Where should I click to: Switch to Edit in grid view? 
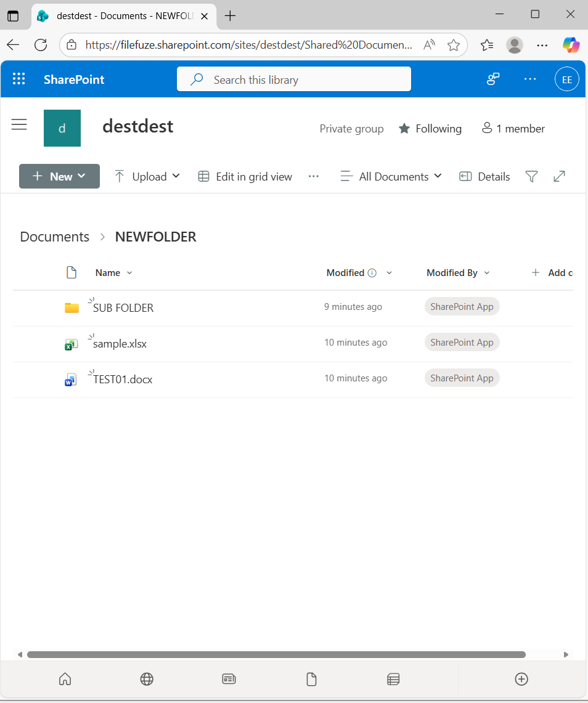coord(245,177)
